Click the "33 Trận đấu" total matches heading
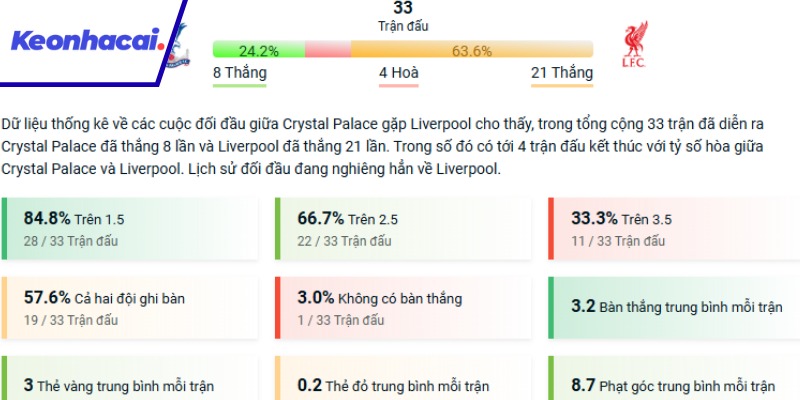 point(403,16)
